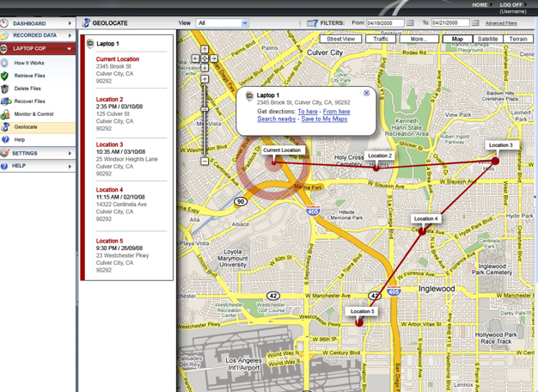Screen dimensions: 538x392
Task: Open the Monitor & Control menu item
Action: click(x=38, y=114)
